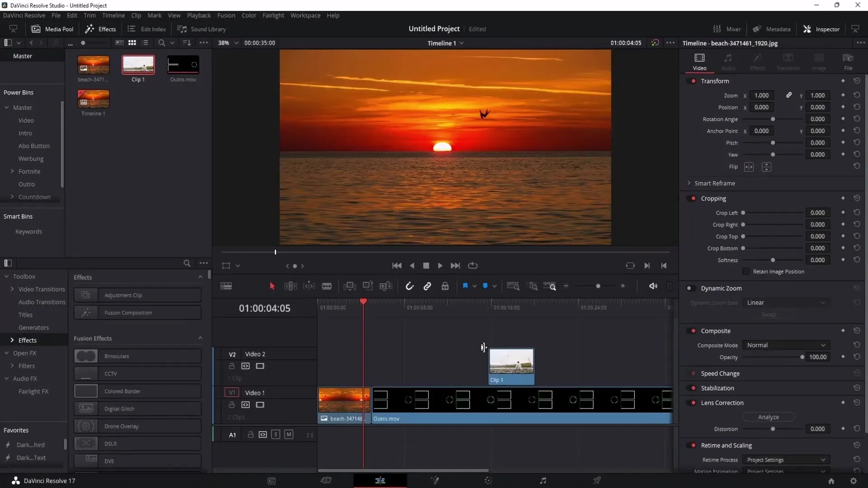Click the Play Forward button
Screen dimensions: 868x488
[440, 266]
